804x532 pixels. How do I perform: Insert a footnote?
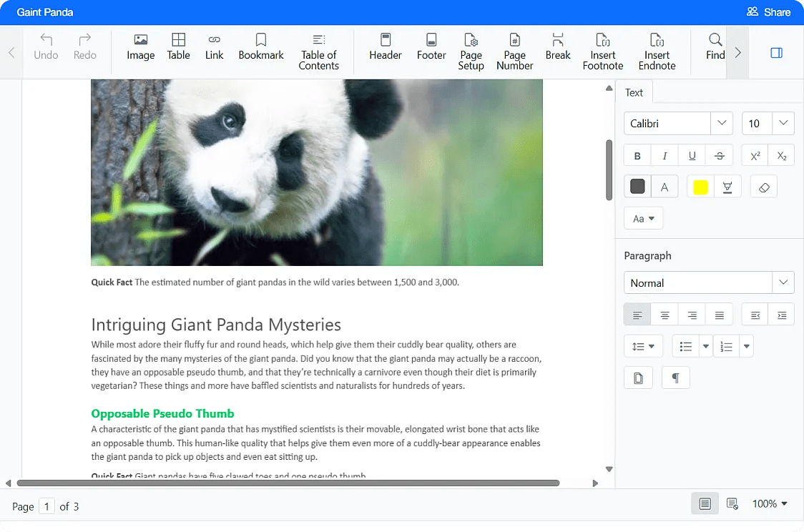(x=603, y=50)
